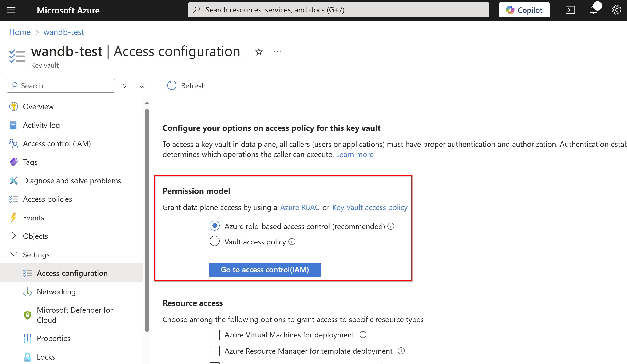Screen dimensions: 627x364
Task: Expand or collapse all sidebar groups
Action: tap(124, 86)
